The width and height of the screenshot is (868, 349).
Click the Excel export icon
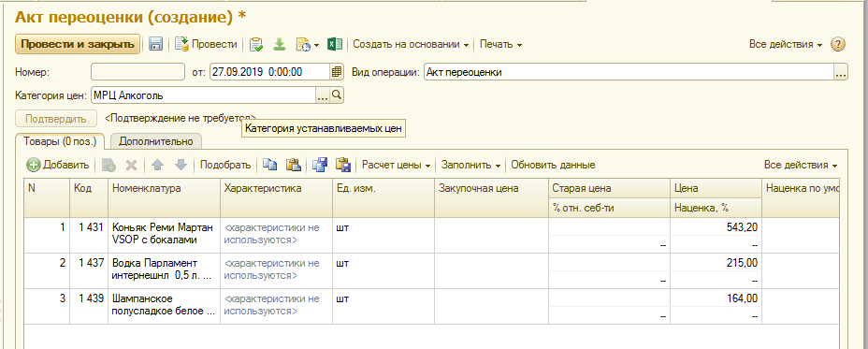334,44
